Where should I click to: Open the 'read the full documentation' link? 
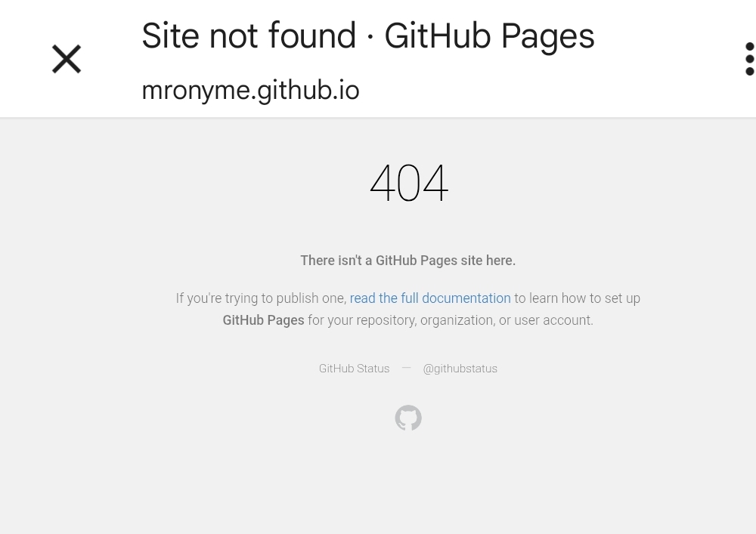(430, 298)
